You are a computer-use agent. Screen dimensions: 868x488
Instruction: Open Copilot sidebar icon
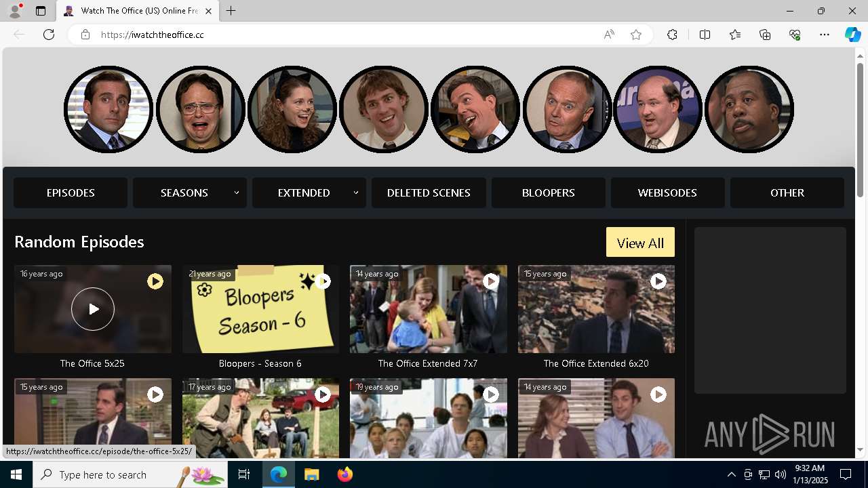852,35
